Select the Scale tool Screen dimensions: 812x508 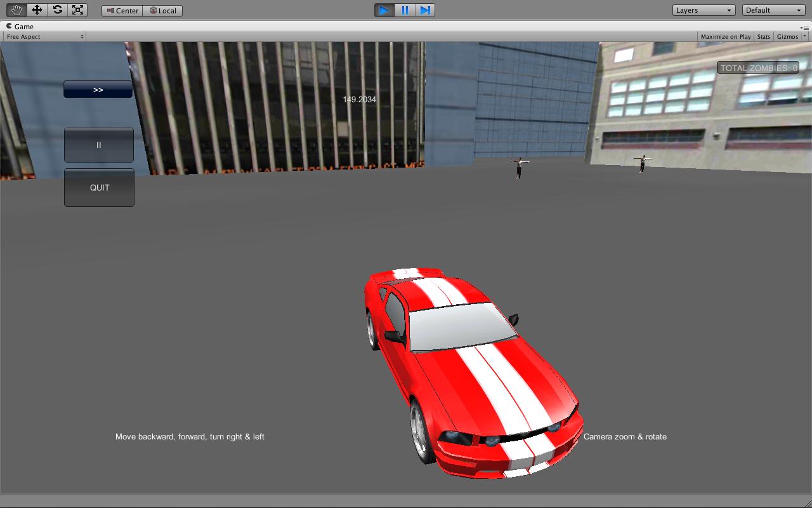77,10
